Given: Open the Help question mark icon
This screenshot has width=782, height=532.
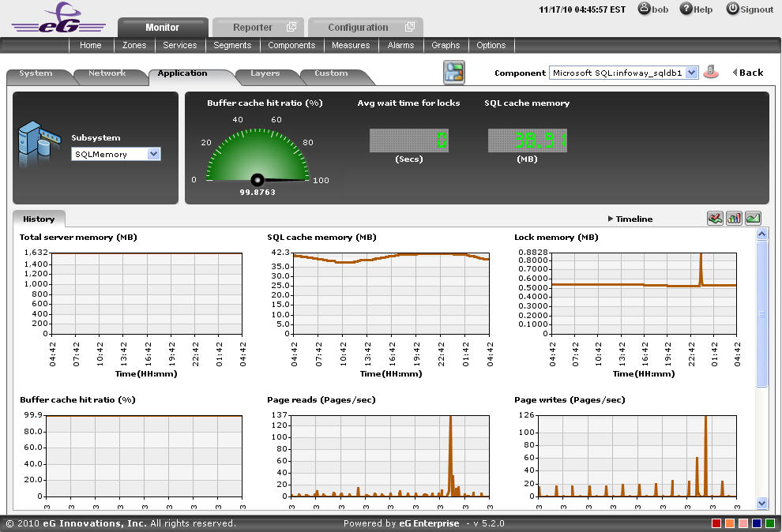Looking at the screenshot, I should click(x=686, y=9).
